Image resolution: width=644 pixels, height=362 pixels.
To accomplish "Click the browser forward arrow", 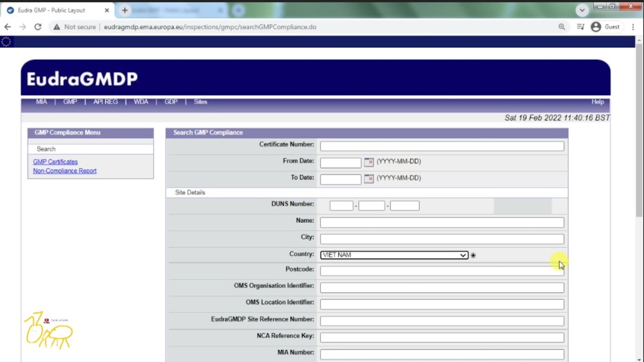I will tap(22, 27).
